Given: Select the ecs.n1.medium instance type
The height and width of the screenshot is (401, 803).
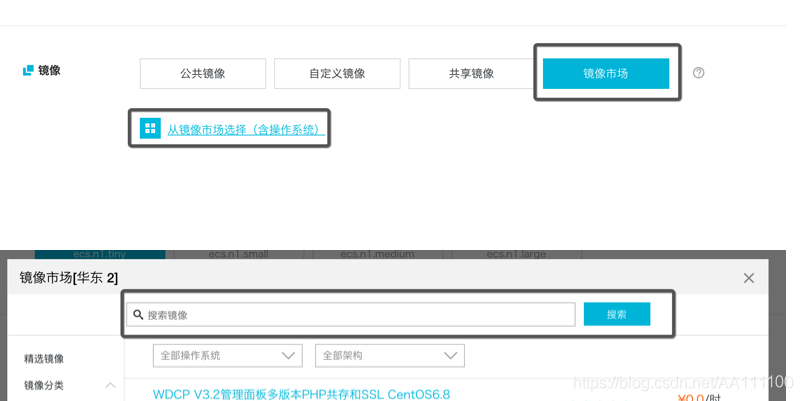Looking at the screenshot, I should 377,254.
